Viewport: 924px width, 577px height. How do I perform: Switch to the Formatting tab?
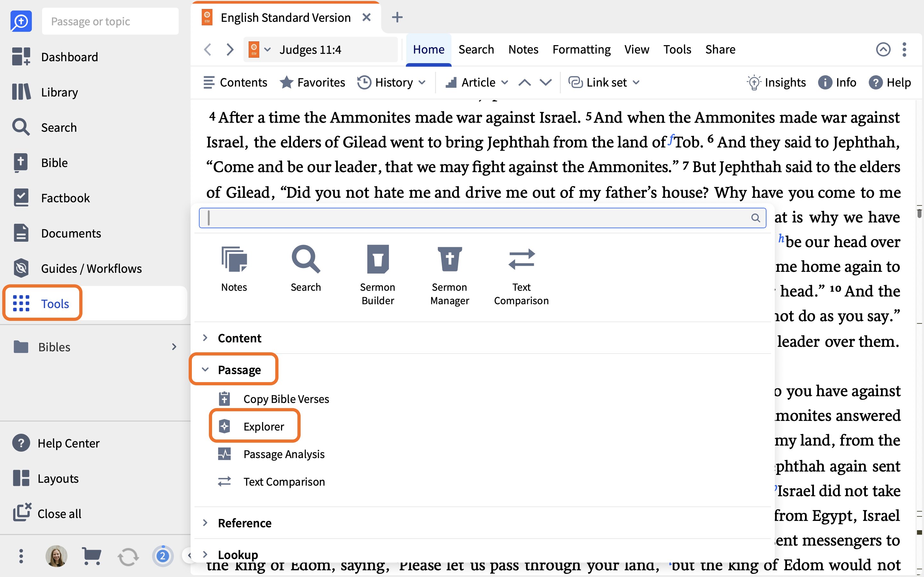[x=581, y=50]
